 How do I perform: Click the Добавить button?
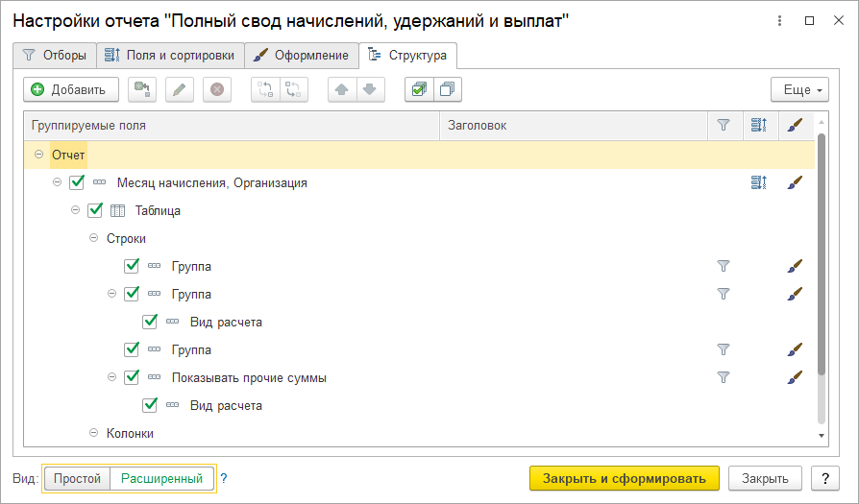tap(70, 89)
